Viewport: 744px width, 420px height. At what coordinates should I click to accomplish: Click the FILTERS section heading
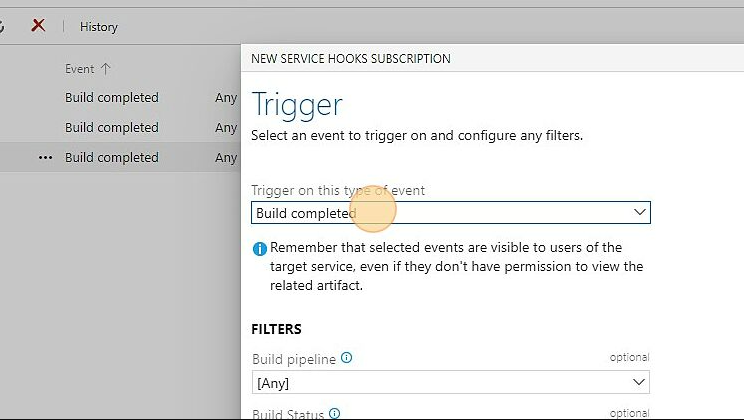click(276, 329)
